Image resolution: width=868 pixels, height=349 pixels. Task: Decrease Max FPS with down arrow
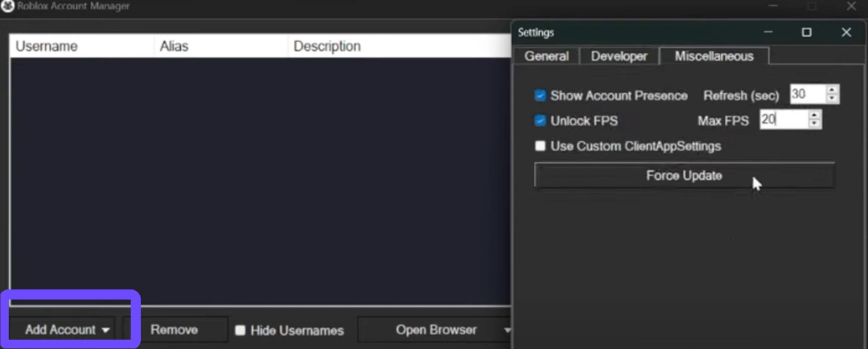[815, 124]
